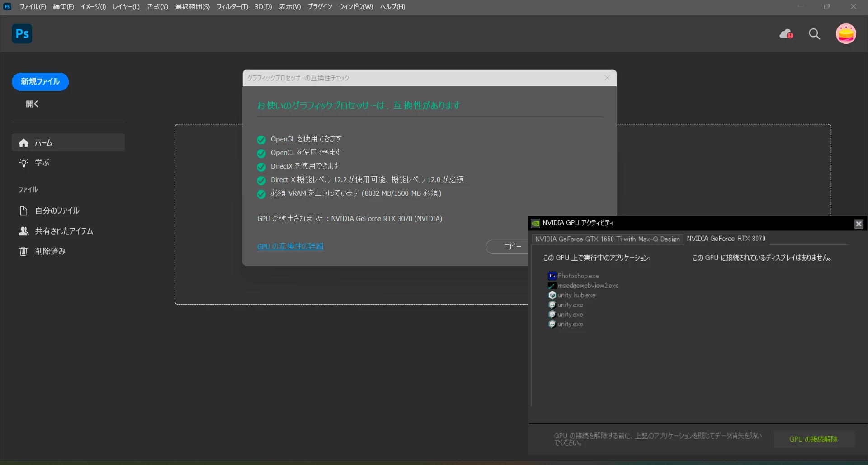This screenshot has height=465, width=868.
Task: Click green check next to OpenGL line
Action: coord(261,140)
